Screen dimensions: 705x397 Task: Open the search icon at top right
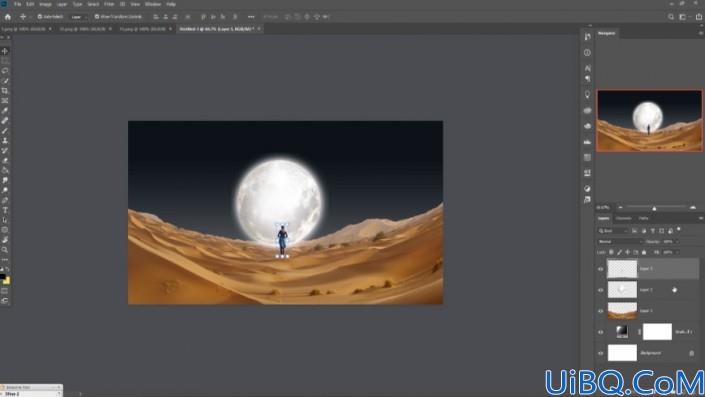click(x=671, y=17)
